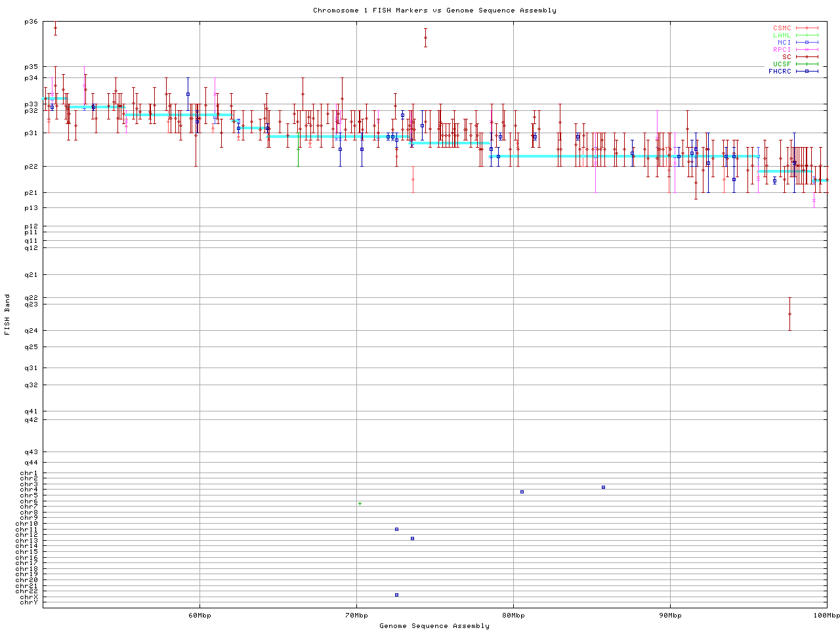The width and height of the screenshot is (840, 630).
Task: Click the CSMC legend marker line
Action: [x=807, y=28]
